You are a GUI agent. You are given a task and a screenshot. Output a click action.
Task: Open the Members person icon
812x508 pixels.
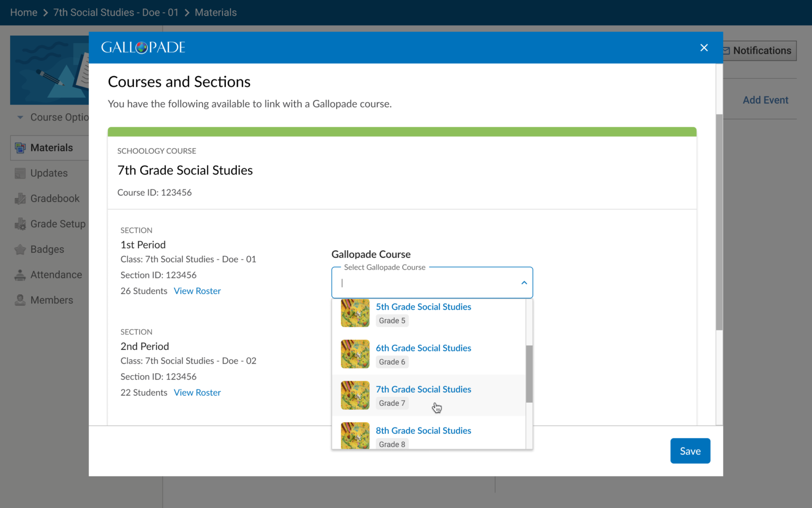pos(20,300)
